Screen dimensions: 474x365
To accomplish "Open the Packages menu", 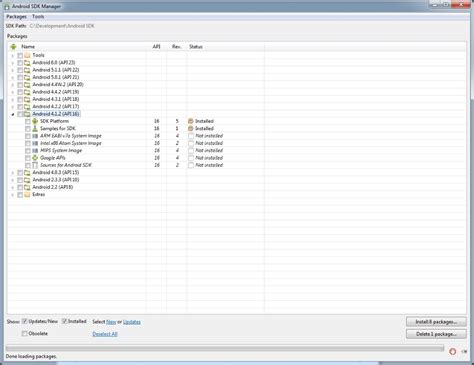I will tap(16, 16).
